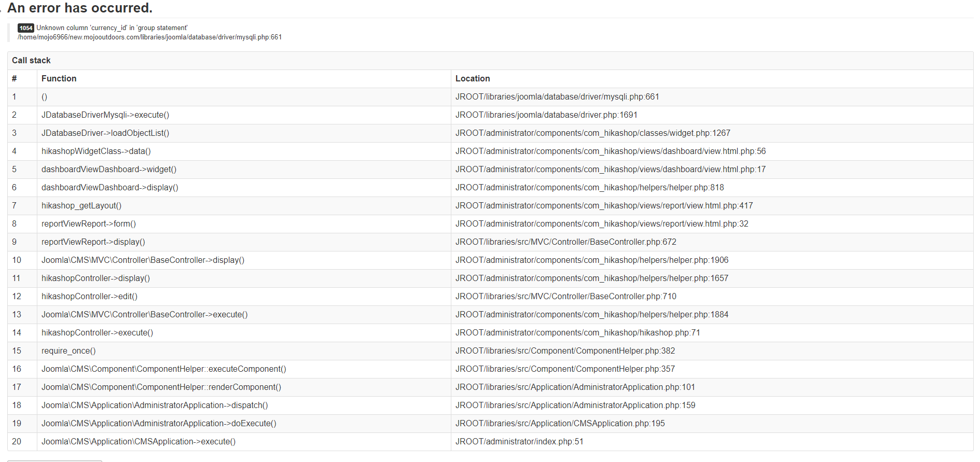The width and height of the screenshot is (980, 462).
Task: Click location helpers/helper.php:818
Action: click(x=590, y=188)
